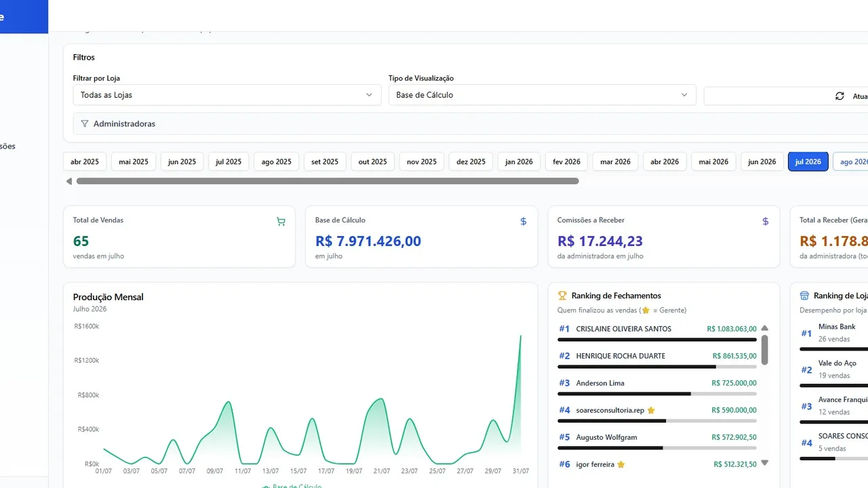Click the left arrow of the month scrollbar

(x=69, y=181)
